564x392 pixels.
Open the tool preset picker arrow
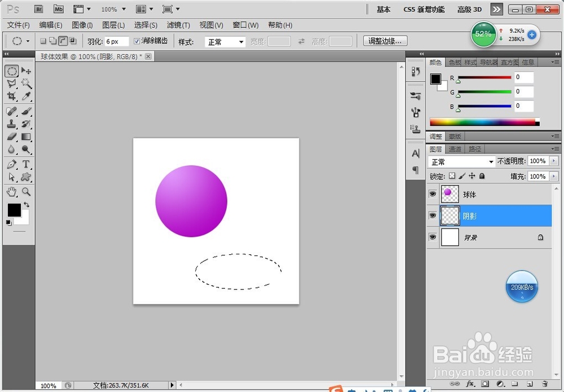pyautogui.click(x=28, y=41)
